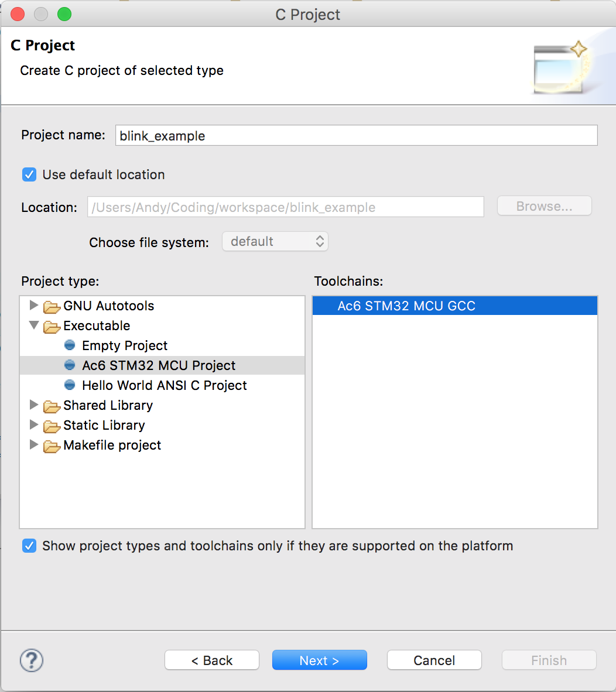Toggle Show project types only if supported checkbox

tap(29, 546)
